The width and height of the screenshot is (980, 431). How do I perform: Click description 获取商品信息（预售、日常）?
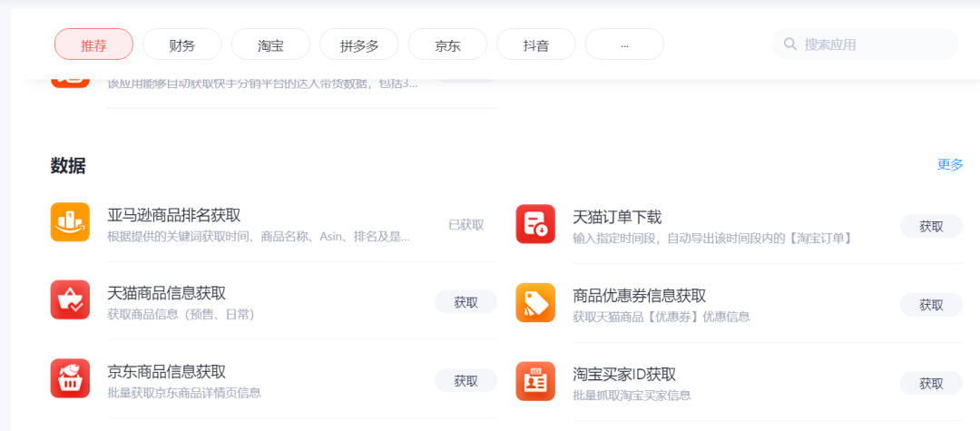click(181, 314)
